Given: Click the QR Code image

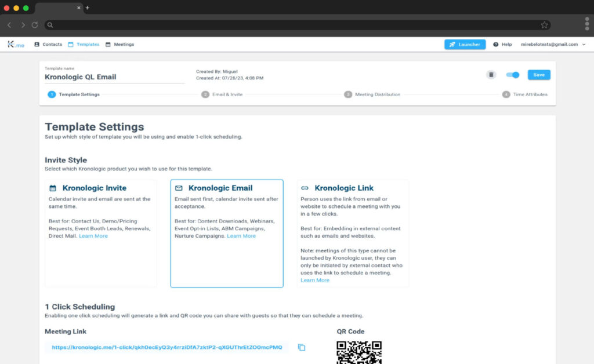Looking at the screenshot, I should coord(359,352).
